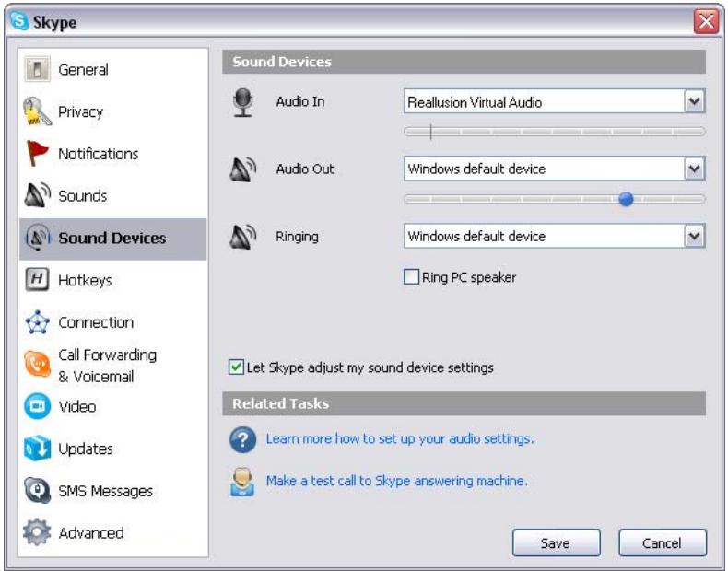Click the Audio In volume slider

[555, 132]
